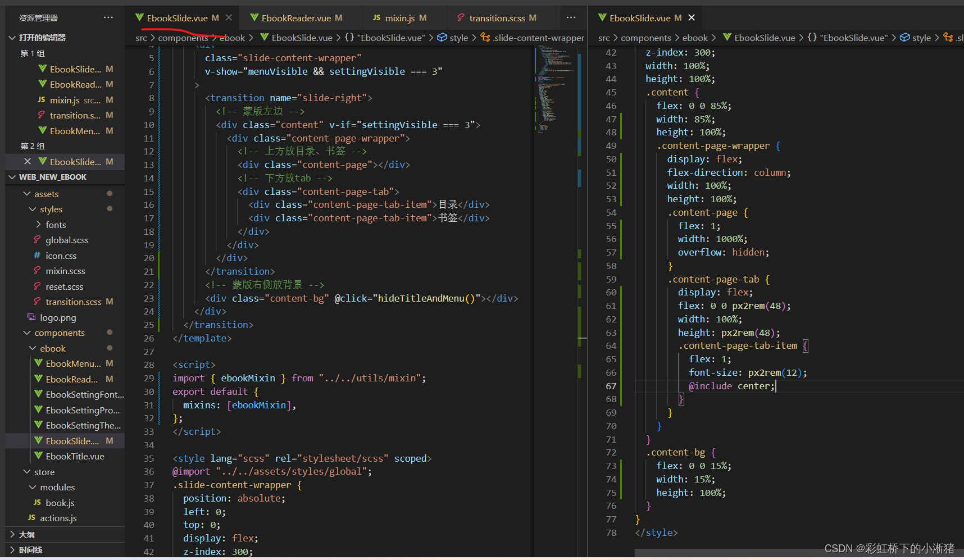Click the Vue icon on EbookReader.vue tab

click(x=254, y=18)
